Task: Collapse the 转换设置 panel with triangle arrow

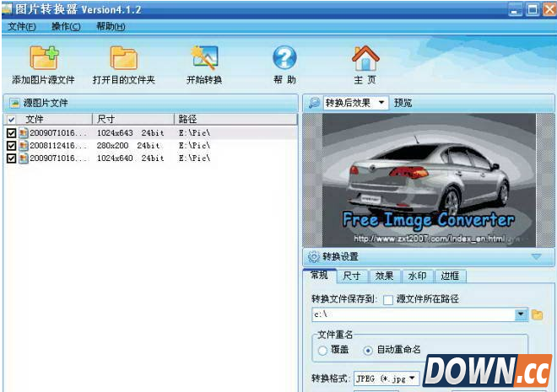Action: [x=536, y=256]
